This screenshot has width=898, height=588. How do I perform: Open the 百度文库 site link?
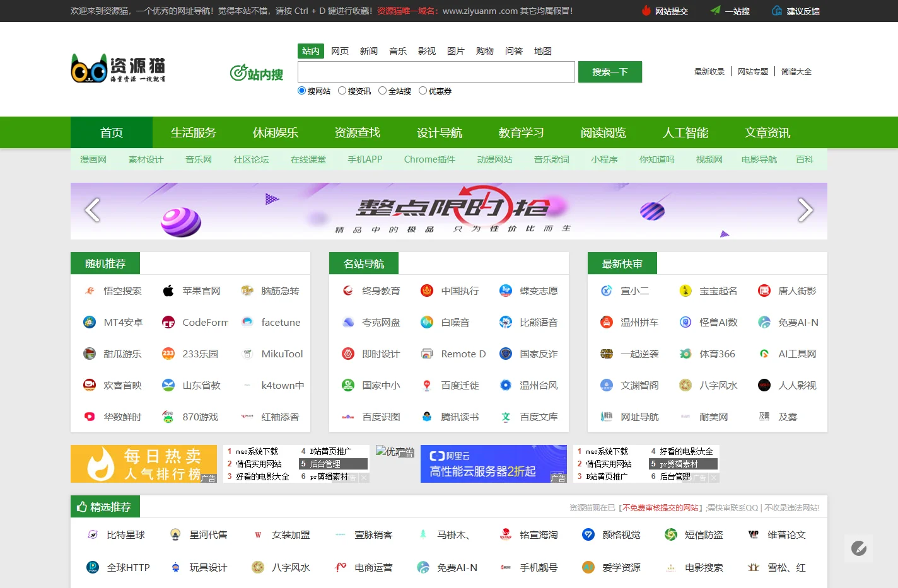coord(539,417)
